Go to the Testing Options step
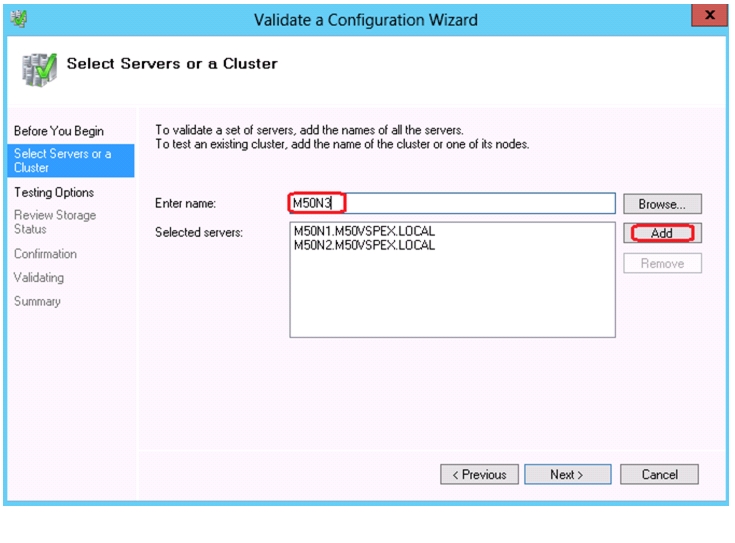The image size is (735, 543). coord(54,192)
